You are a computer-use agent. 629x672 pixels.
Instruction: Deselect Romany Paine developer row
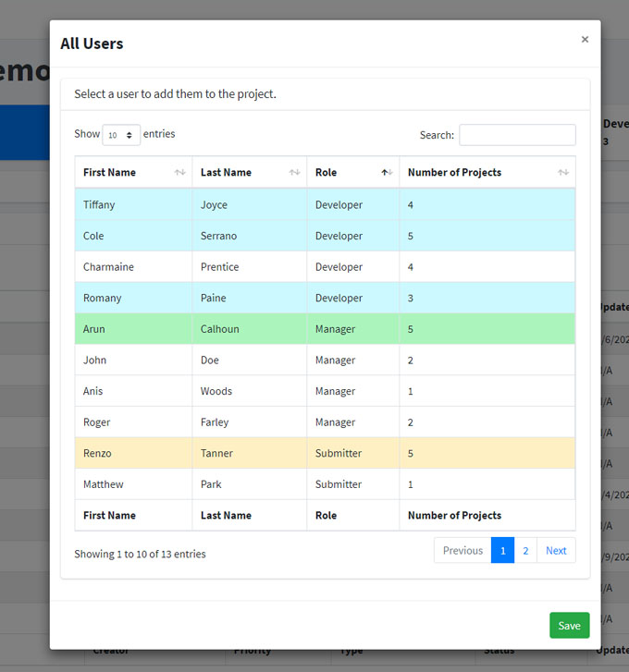point(325,298)
